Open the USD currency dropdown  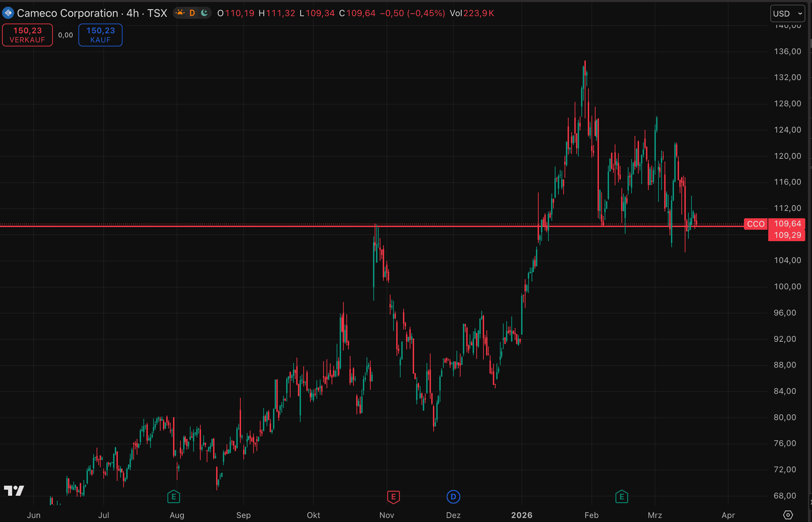click(x=787, y=13)
